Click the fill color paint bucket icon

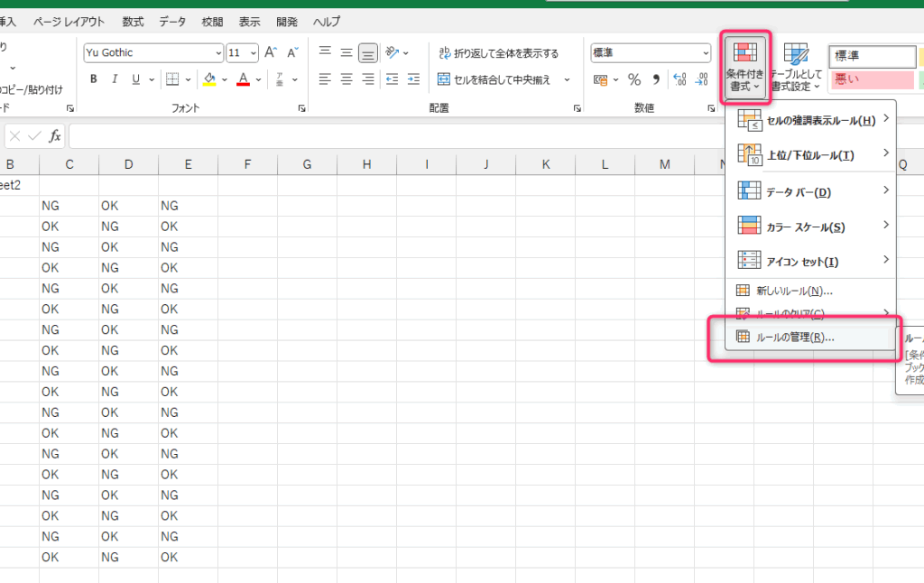(x=209, y=79)
